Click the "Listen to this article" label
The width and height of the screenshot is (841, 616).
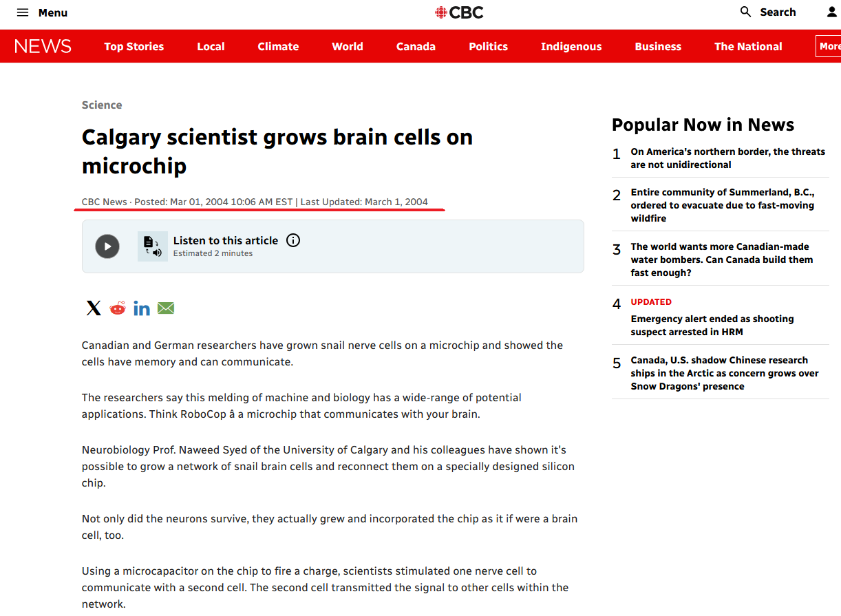coord(226,240)
